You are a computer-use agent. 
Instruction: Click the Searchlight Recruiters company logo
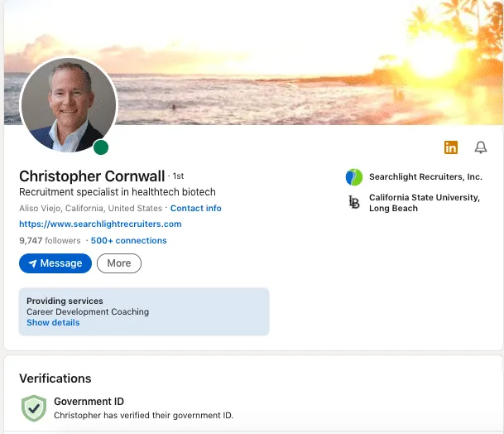354,177
